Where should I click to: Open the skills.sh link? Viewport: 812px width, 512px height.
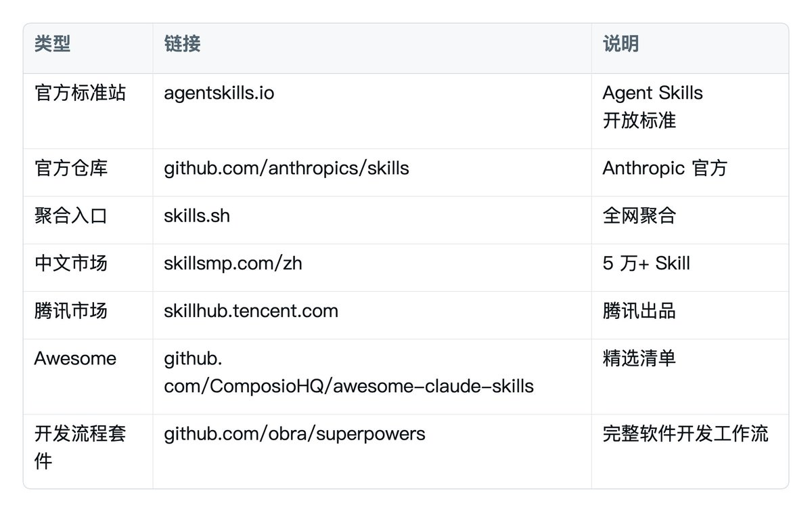pos(197,215)
